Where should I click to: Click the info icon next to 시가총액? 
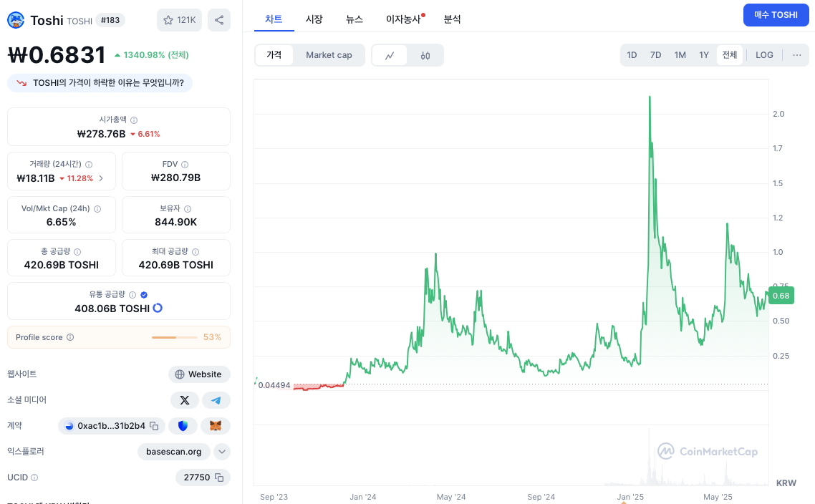134,120
